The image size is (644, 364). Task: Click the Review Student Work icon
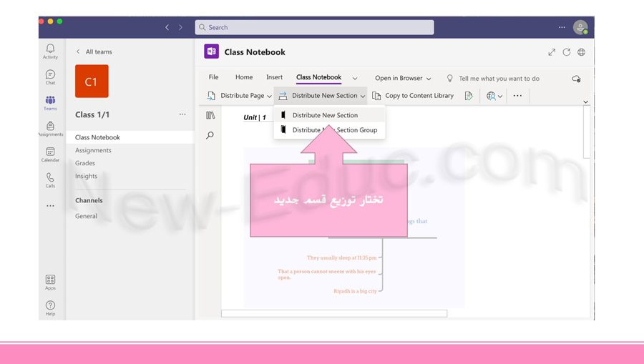(x=468, y=96)
